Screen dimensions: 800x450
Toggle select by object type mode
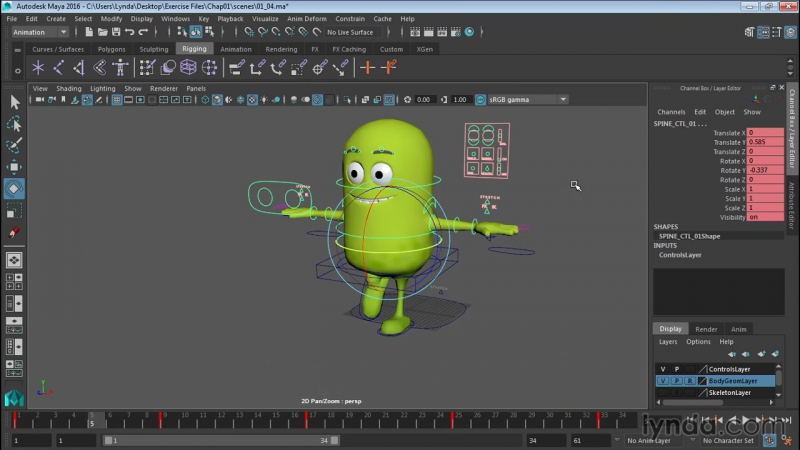tap(196, 32)
